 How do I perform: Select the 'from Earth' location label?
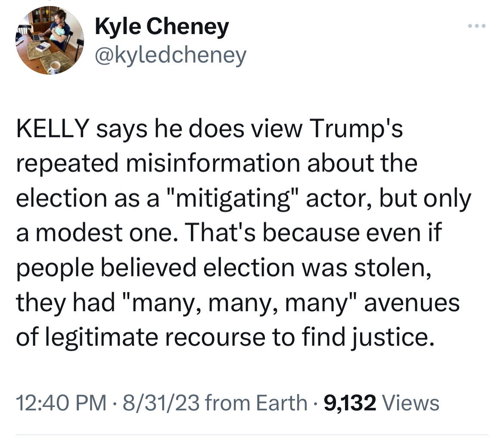click(256, 403)
